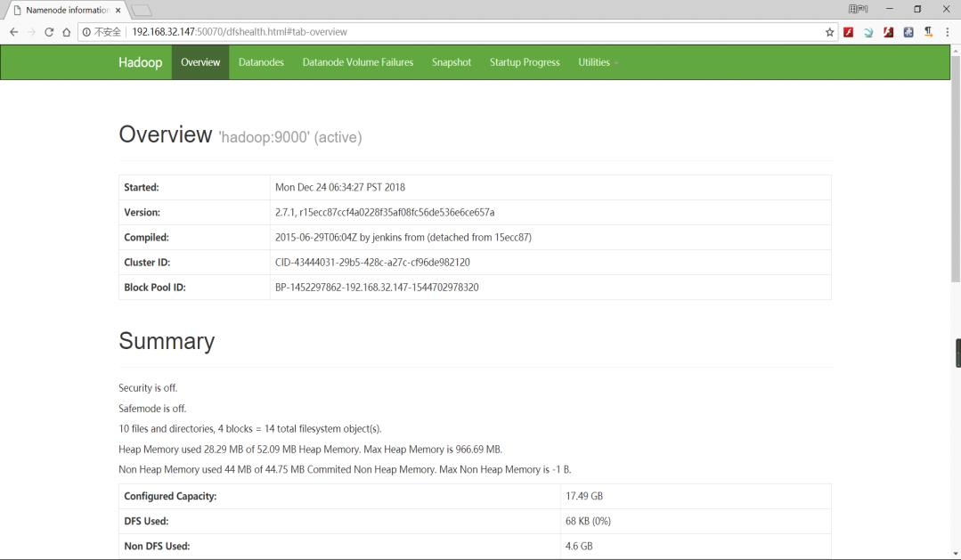The width and height of the screenshot is (961, 560).
Task: Click the teal swirl extension icon
Action: point(868,32)
